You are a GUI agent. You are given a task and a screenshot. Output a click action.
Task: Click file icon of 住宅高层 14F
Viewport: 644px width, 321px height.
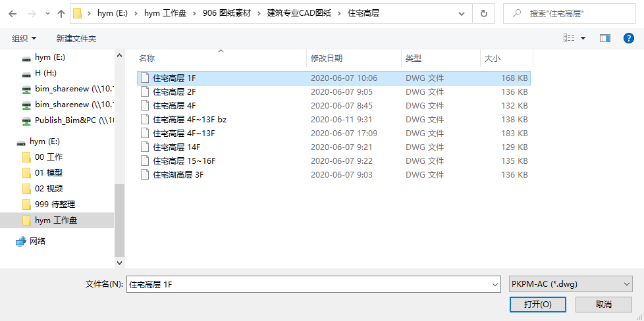(x=144, y=147)
